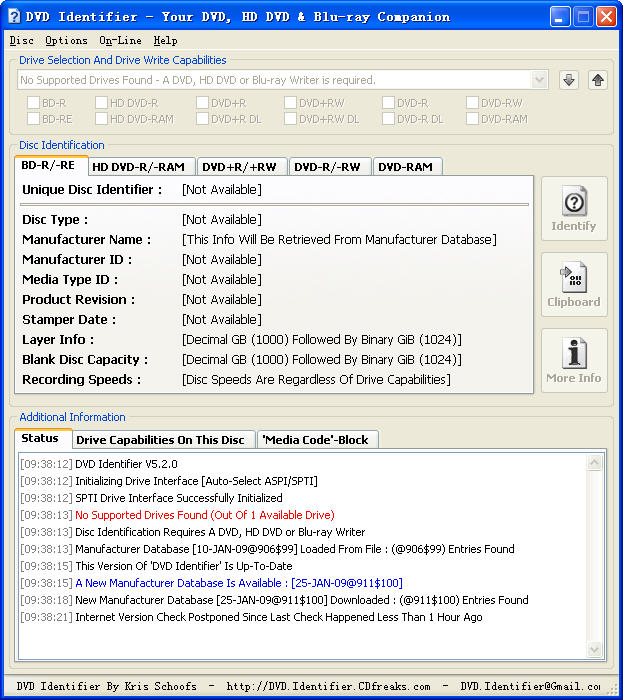Toggle the DVD-R DL checkbox

coord(388,119)
